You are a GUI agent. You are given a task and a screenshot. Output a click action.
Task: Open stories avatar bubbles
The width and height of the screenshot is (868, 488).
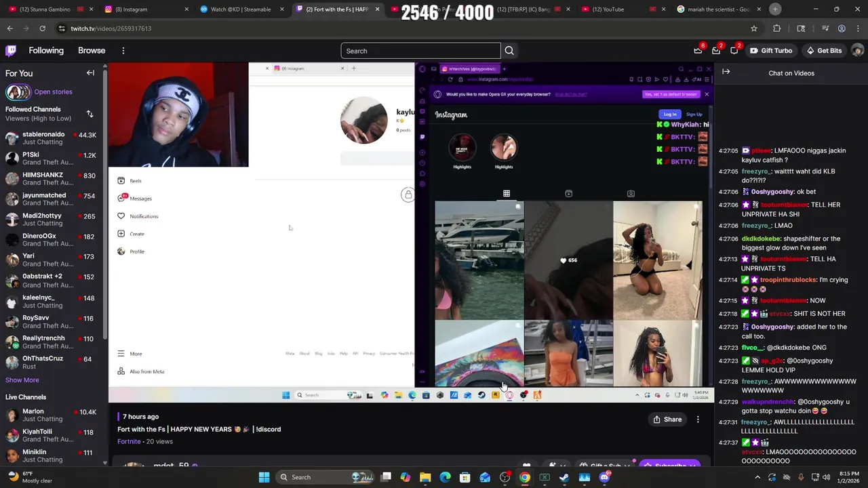(18, 92)
